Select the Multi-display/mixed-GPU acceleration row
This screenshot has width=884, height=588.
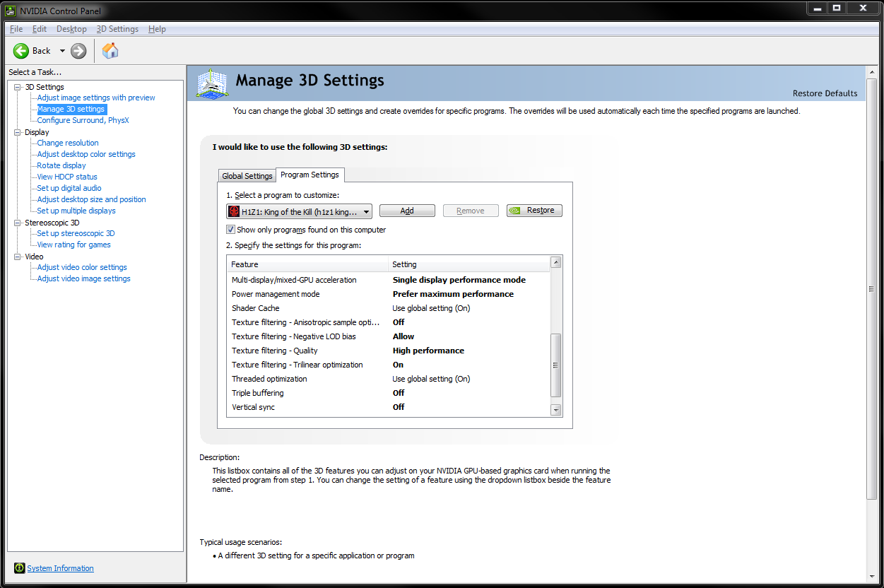[x=388, y=280]
